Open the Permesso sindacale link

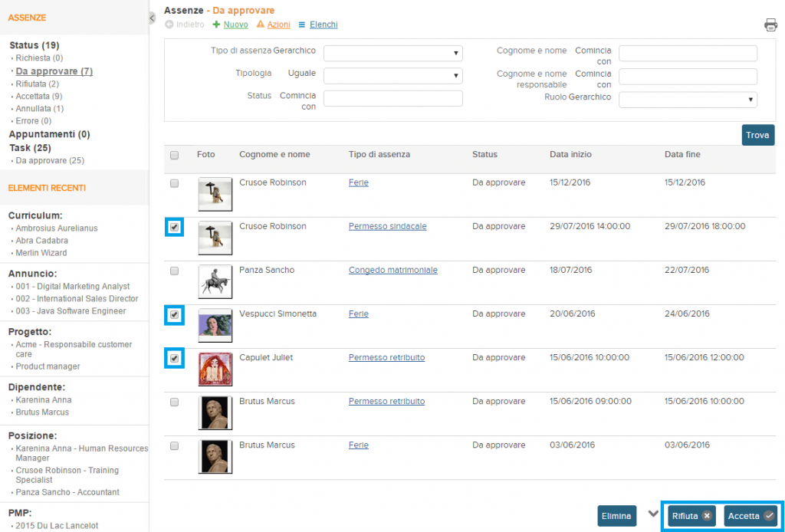coord(387,226)
